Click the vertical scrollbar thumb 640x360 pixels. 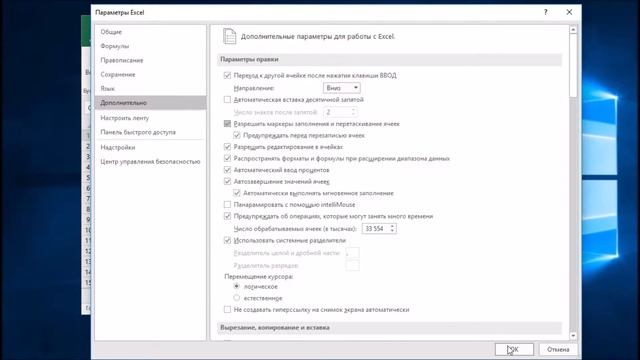[573, 66]
